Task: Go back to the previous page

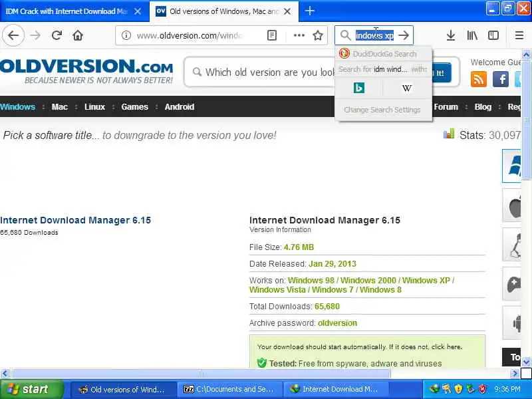Action: point(13,35)
